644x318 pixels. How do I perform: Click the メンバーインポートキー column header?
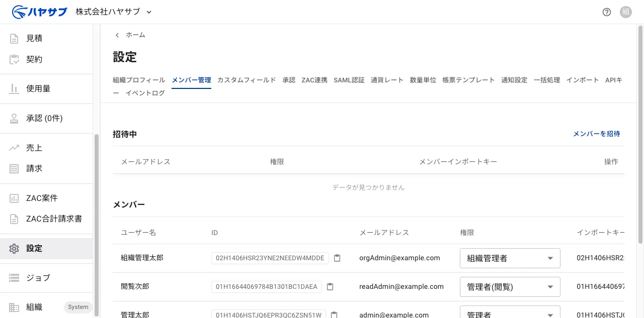tap(458, 162)
